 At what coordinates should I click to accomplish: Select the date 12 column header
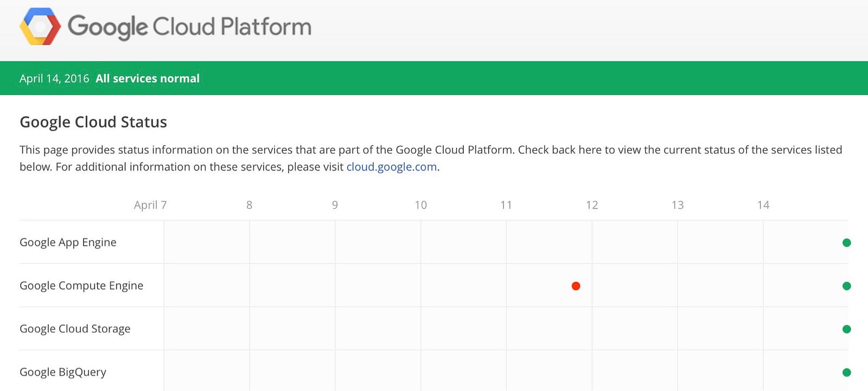(x=592, y=205)
